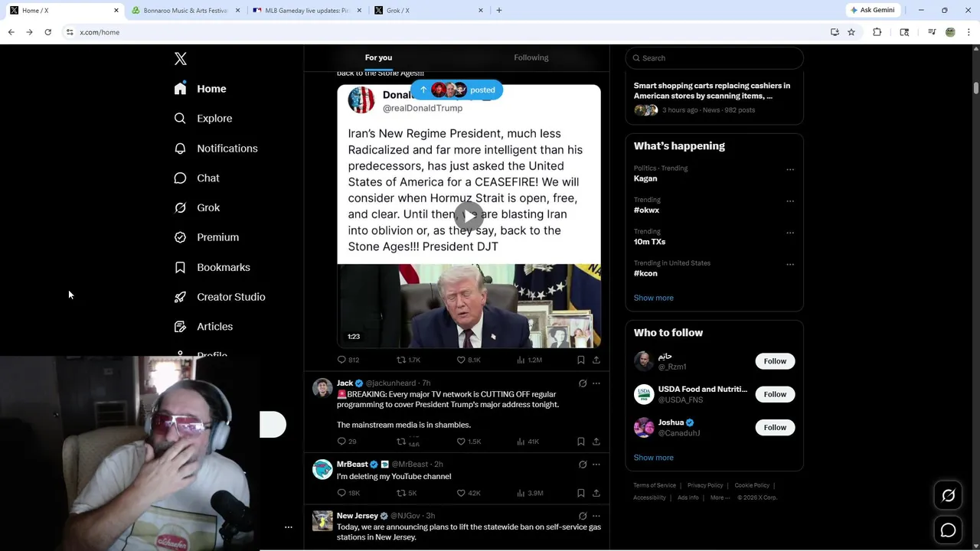Follow the @_Rzm1 account
Image resolution: width=980 pixels, height=551 pixels.
(x=775, y=361)
